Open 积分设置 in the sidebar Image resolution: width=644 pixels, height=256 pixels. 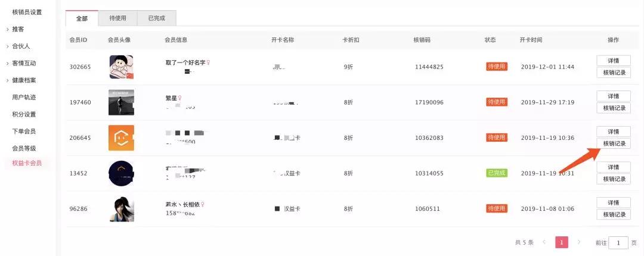pyautogui.click(x=24, y=114)
